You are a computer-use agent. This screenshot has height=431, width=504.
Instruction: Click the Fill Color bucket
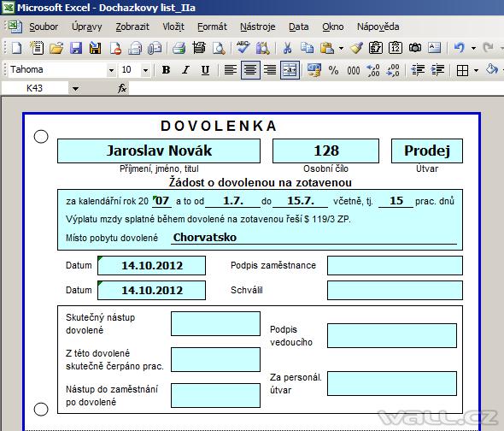coord(492,69)
